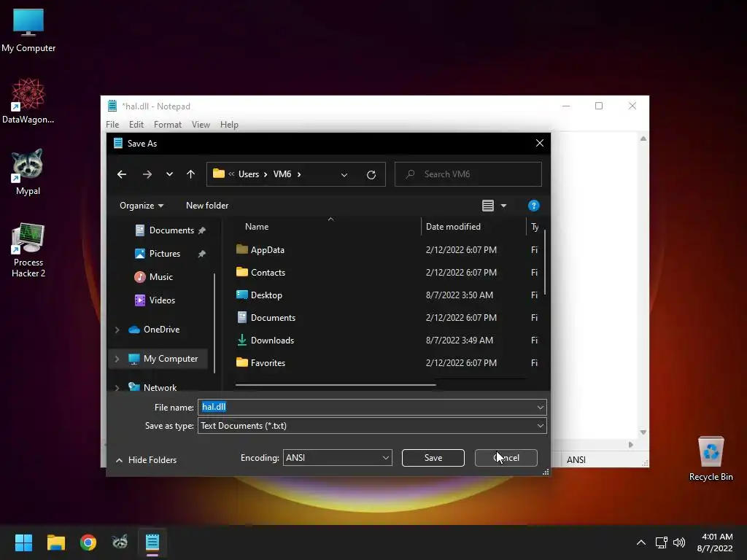Open the Notepad Format menu
Screen dimensions: 747x560
168,125
